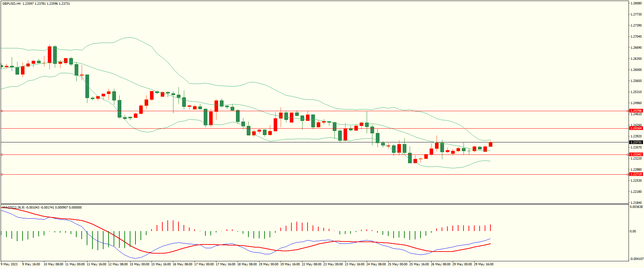Click left anchor handle of 1.24706 line
Viewport: 644px width, 268px height.
click(x=2, y=111)
